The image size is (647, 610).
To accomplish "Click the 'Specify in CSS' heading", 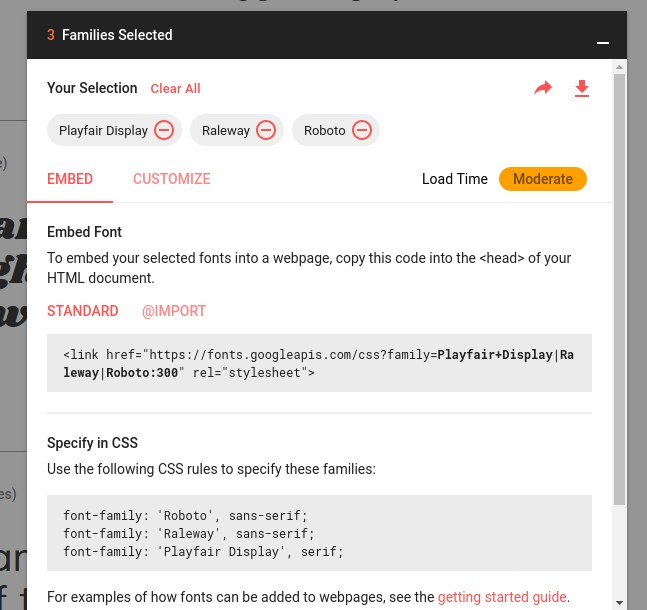I will (x=92, y=443).
